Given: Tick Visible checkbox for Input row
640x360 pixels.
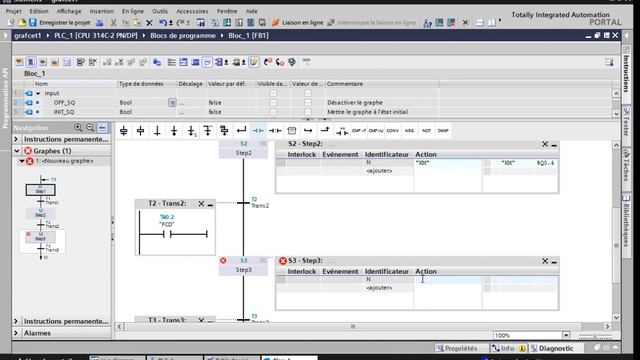Looking at the screenshot, I should 273,93.
